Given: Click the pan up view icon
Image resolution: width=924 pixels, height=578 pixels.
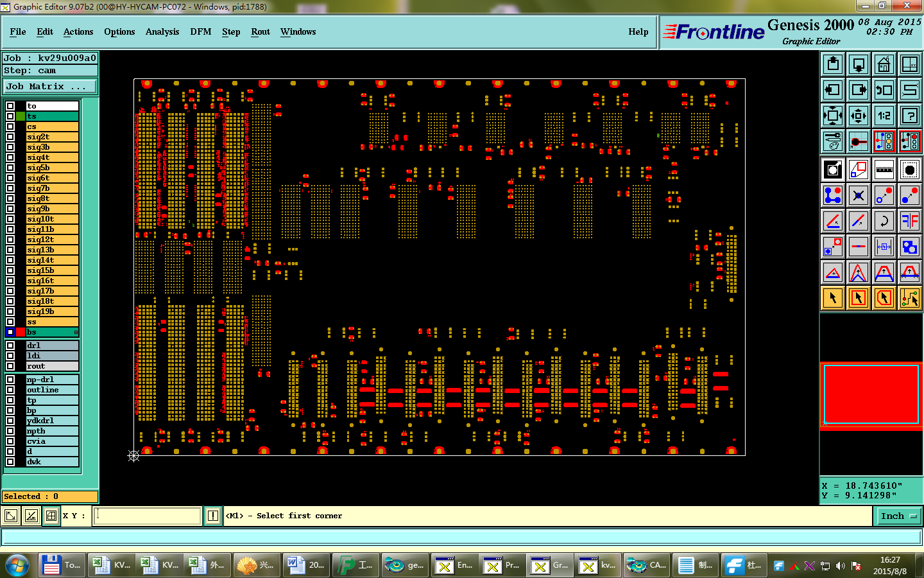Looking at the screenshot, I should [833, 64].
